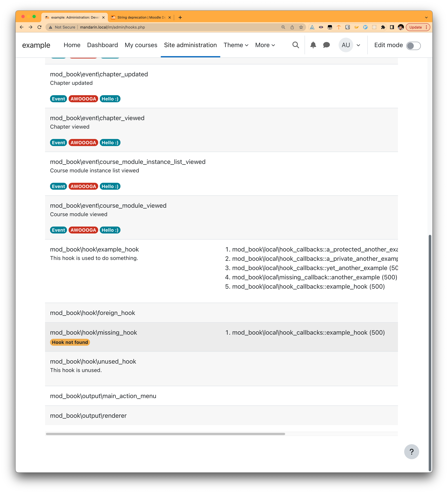Reload the hooks.php page
This screenshot has height=493, width=448.
(39, 27)
